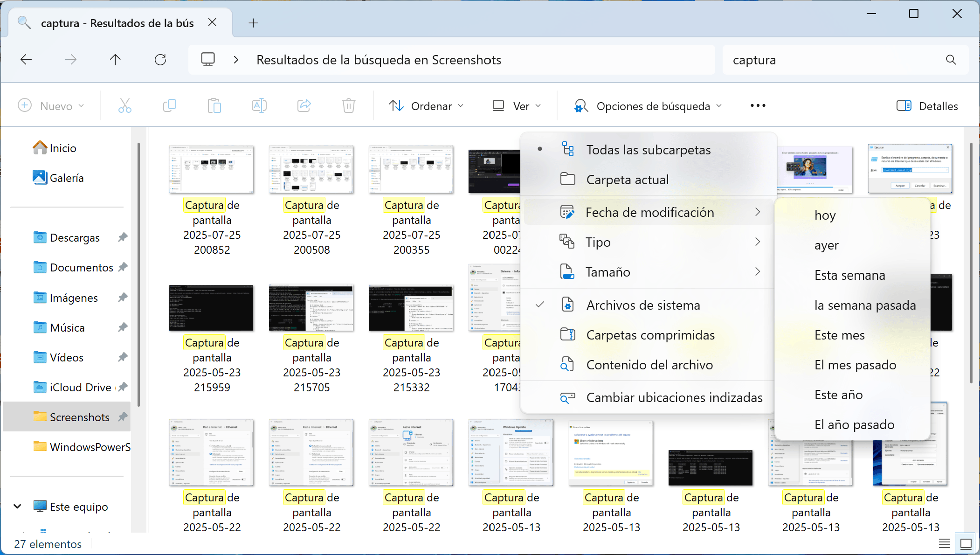Open the Tamaño submenu
980x555 pixels.
click(x=607, y=271)
